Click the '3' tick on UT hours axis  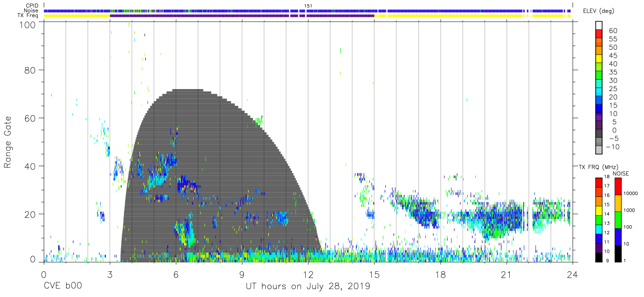(x=110, y=274)
